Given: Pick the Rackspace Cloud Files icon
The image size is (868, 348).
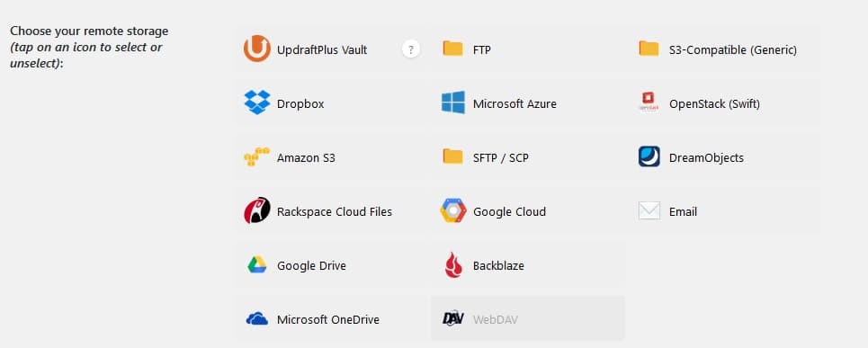Looking at the screenshot, I should (x=257, y=210).
